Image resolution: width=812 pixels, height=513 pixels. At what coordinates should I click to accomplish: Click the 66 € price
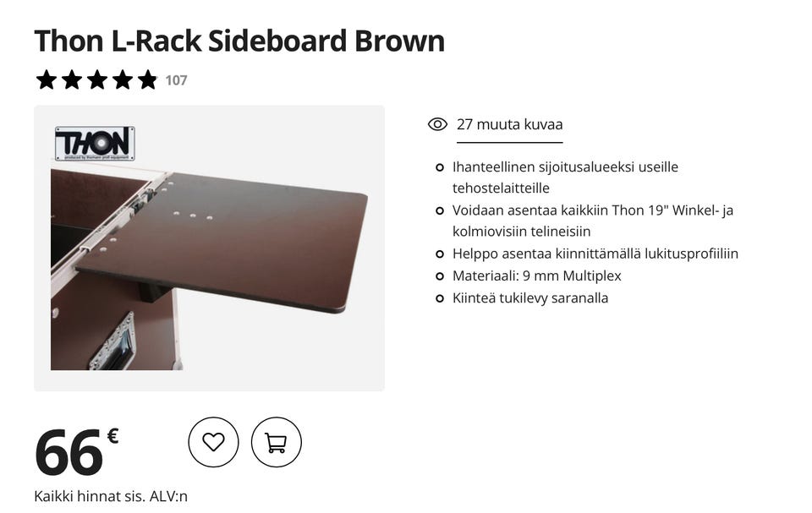[76, 452]
